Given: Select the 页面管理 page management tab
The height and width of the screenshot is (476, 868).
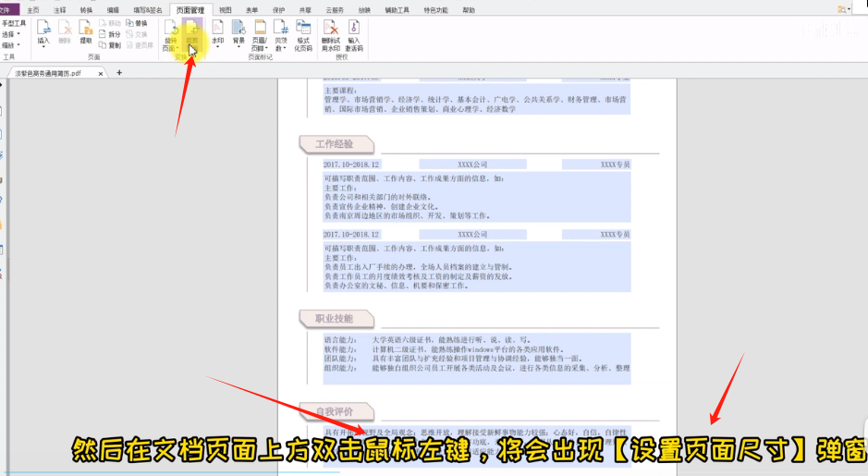Looking at the screenshot, I should 190,10.
